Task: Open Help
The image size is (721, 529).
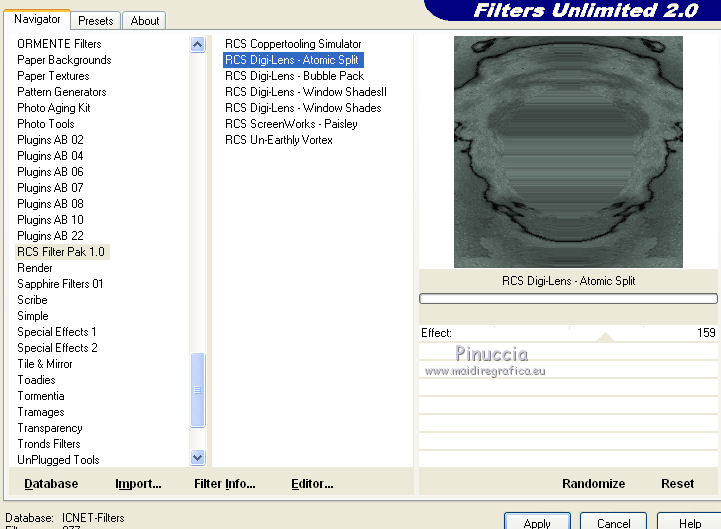Action: tap(689, 522)
